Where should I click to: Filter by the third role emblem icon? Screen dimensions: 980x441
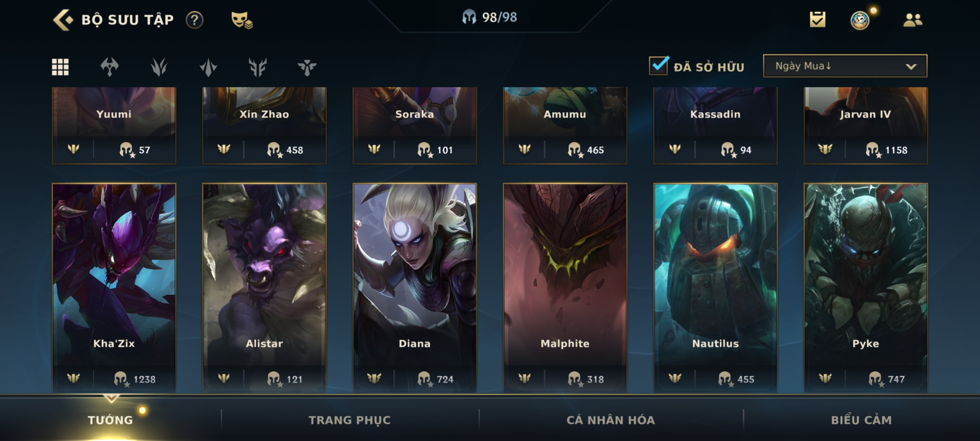(208, 67)
